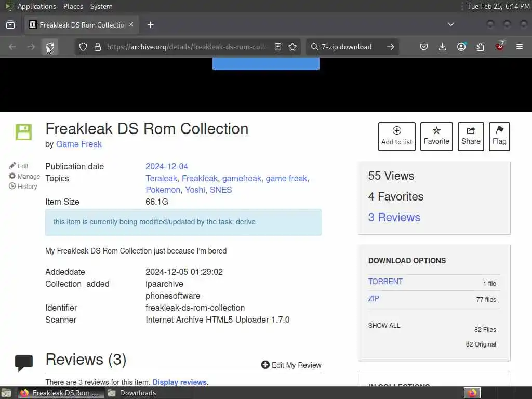This screenshot has height=399, width=532.
Task: Open the ZIP download option
Action: (374, 299)
